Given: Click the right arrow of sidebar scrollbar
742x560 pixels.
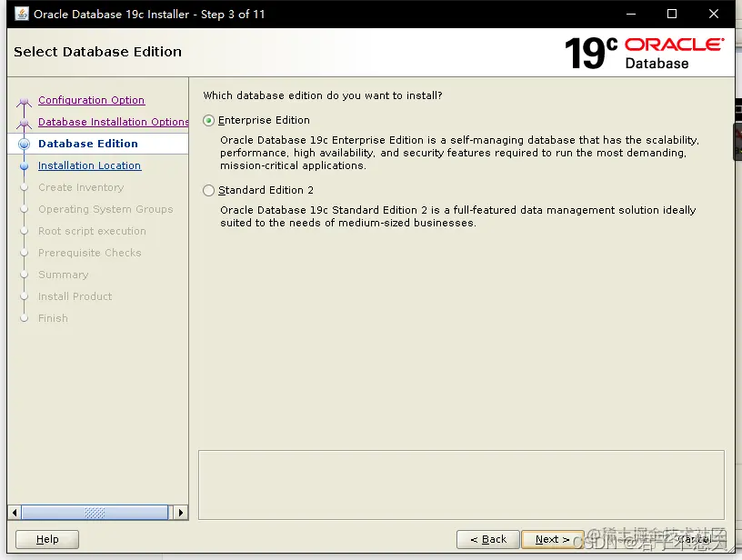Looking at the screenshot, I should pos(180,513).
